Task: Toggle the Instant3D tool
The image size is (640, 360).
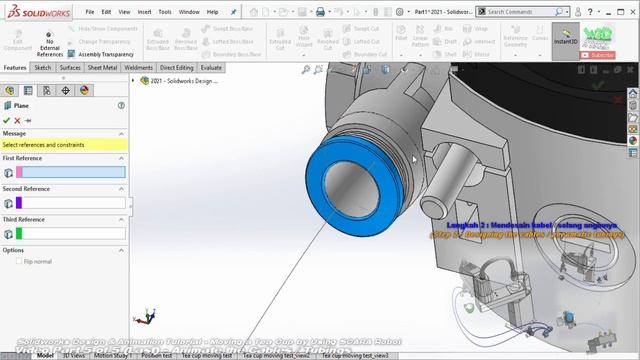Action: (566, 41)
